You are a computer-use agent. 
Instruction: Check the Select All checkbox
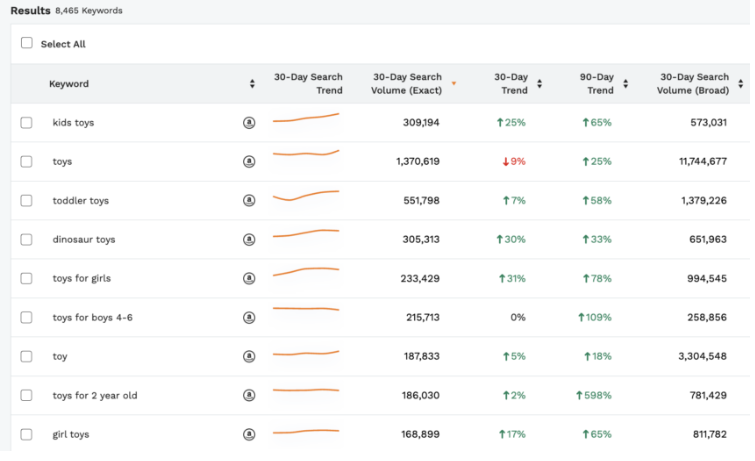point(27,43)
